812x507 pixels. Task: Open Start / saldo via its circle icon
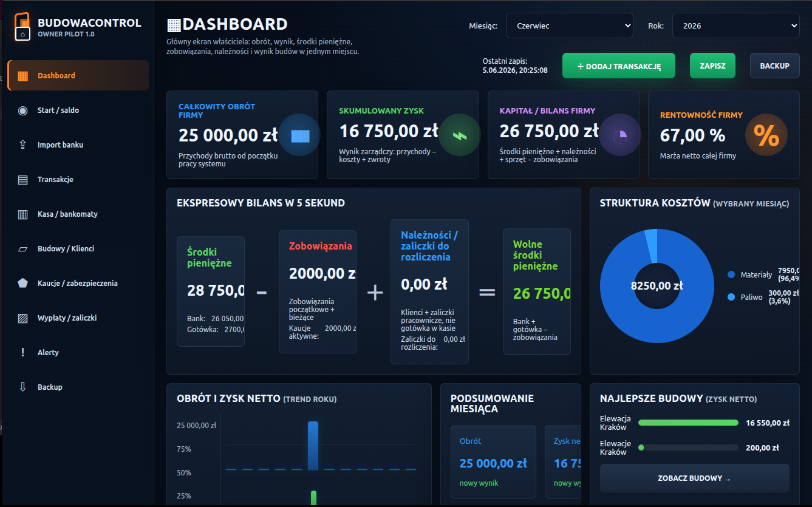tap(22, 111)
